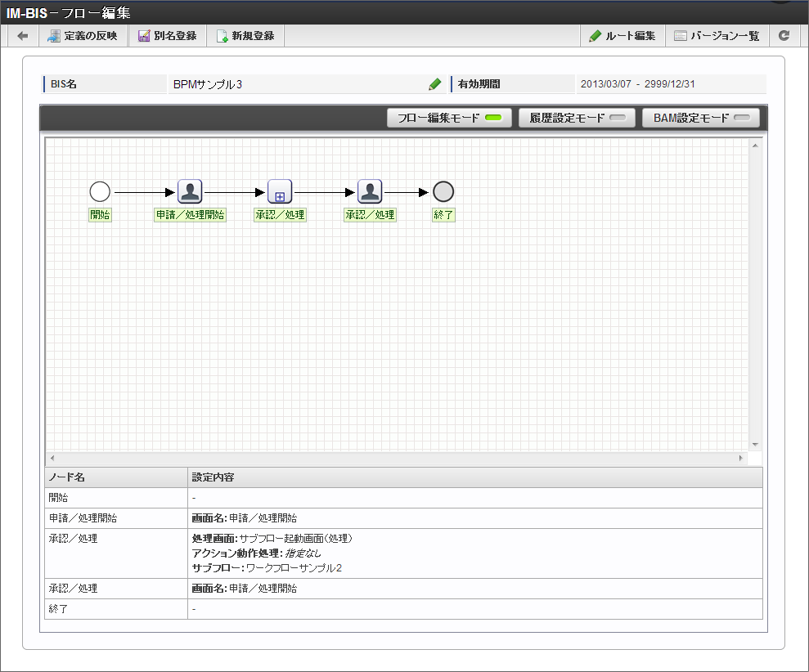The height and width of the screenshot is (672, 809).
Task: Click the green pencil icon beside BIS名
Action: (434, 84)
